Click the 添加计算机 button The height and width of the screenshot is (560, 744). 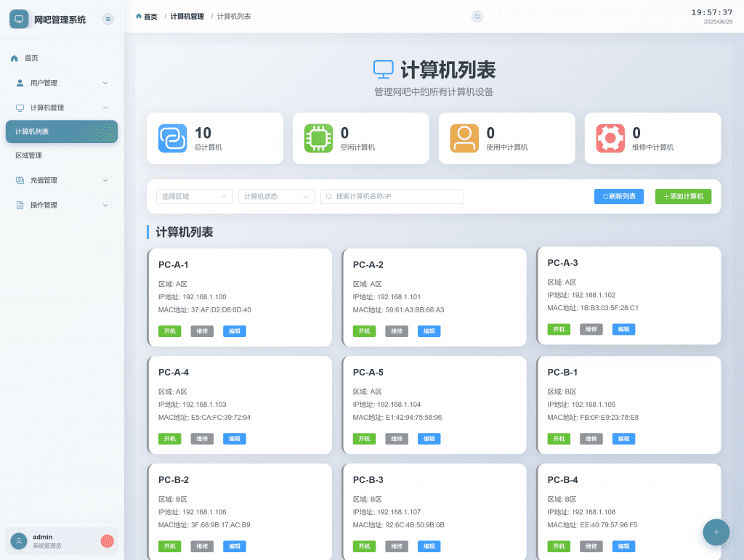coord(683,196)
